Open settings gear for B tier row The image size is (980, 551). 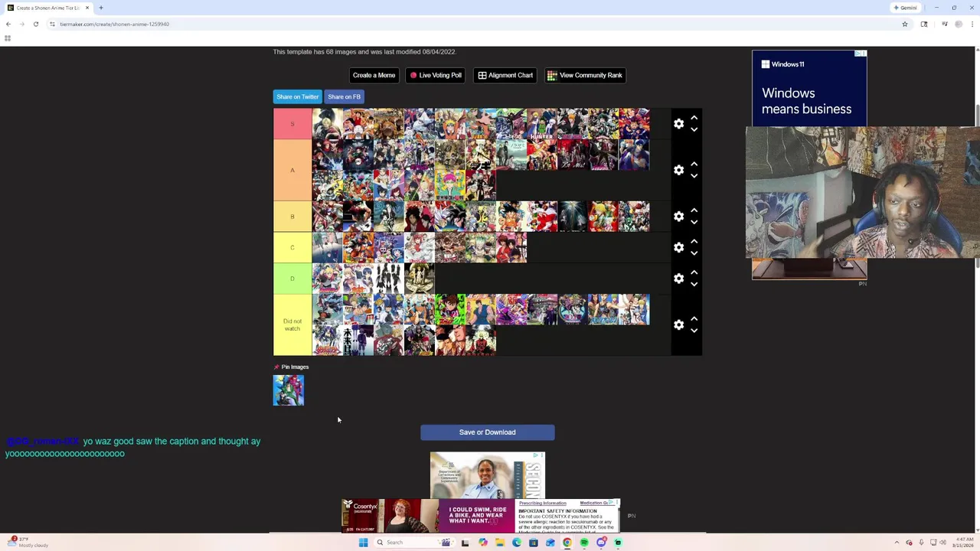point(678,217)
